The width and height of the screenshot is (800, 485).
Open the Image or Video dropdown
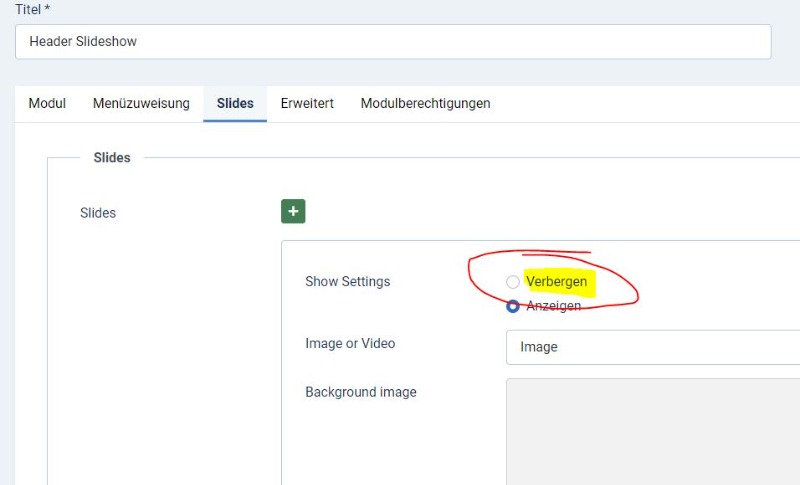point(653,347)
